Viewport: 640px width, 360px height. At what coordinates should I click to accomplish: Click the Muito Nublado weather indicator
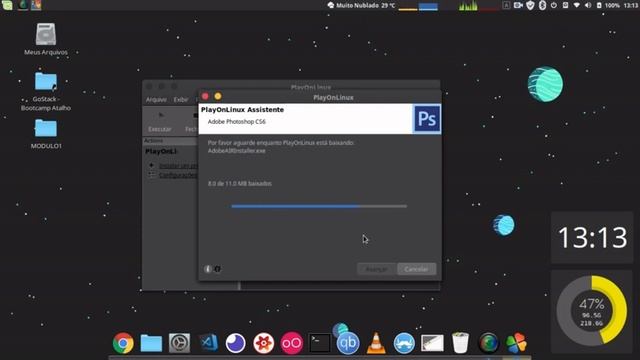361,5
